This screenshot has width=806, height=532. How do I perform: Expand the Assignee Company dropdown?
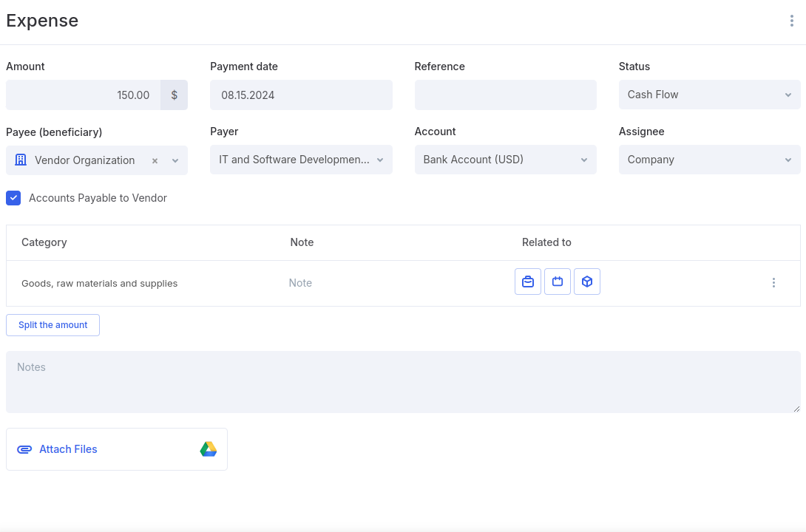click(x=708, y=160)
